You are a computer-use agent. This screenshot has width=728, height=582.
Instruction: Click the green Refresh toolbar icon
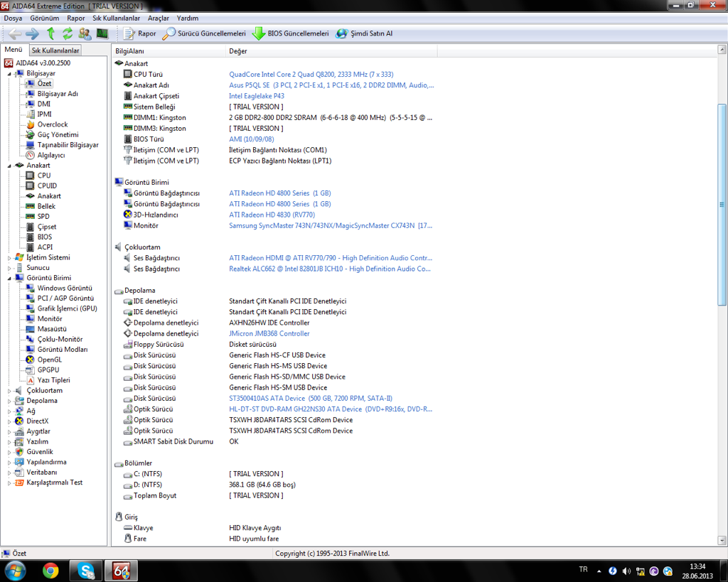(68, 33)
